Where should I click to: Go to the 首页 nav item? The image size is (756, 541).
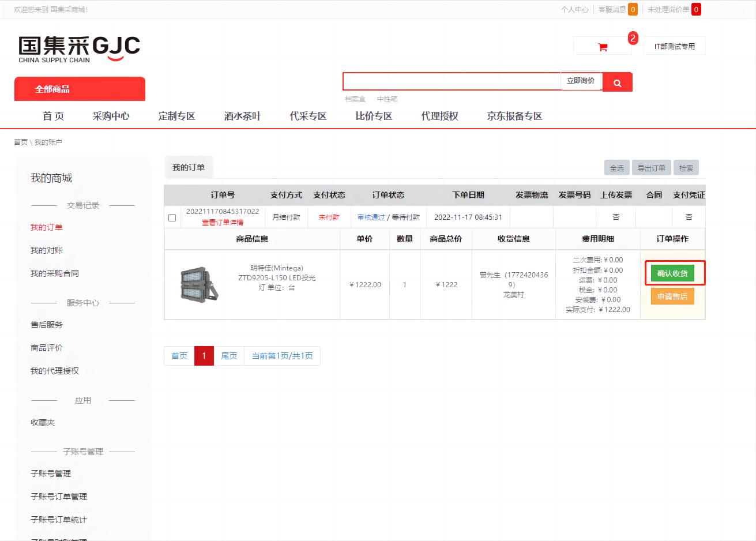coord(53,116)
